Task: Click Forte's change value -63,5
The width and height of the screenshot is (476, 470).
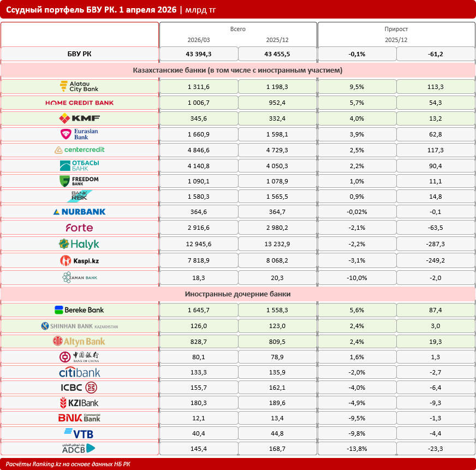Action: pyautogui.click(x=435, y=228)
